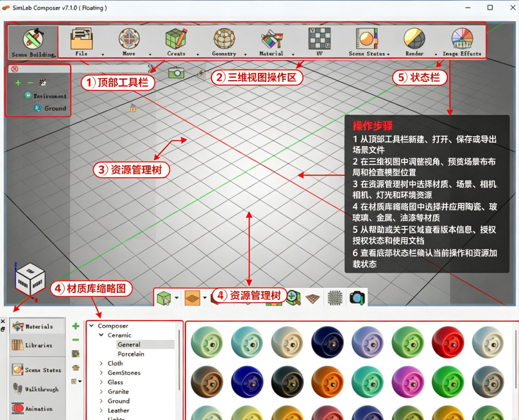The height and width of the screenshot is (420, 519).
Task: Switch to the Animation tab
Action: (x=37, y=408)
